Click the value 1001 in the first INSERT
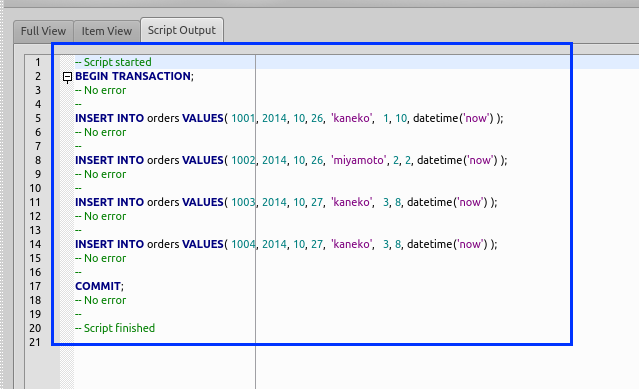 tap(243, 118)
